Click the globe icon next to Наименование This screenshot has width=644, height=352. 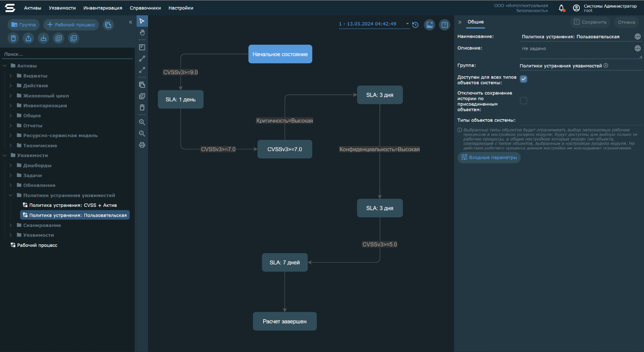[x=638, y=37]
